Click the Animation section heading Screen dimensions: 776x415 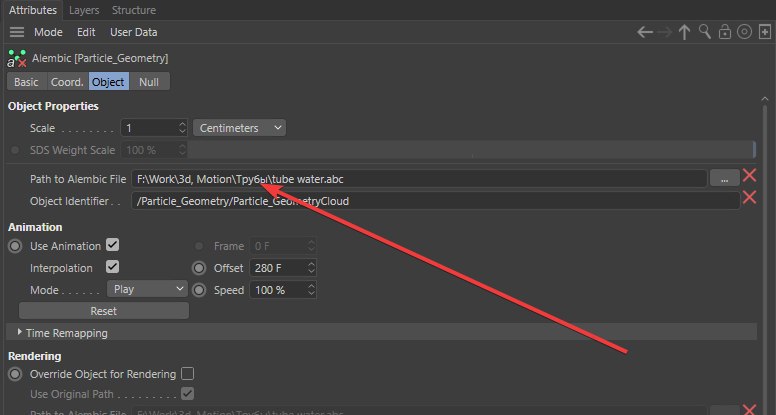pos(35,227)
